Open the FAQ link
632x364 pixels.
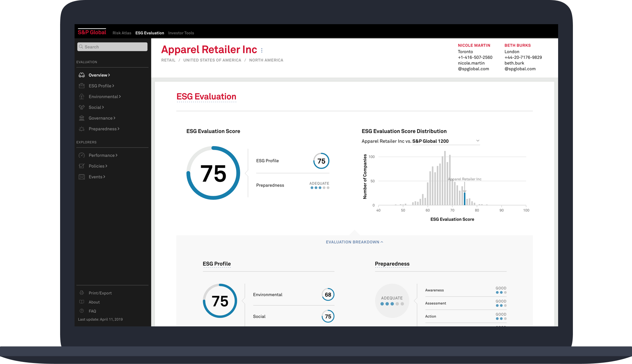(92, 311)
